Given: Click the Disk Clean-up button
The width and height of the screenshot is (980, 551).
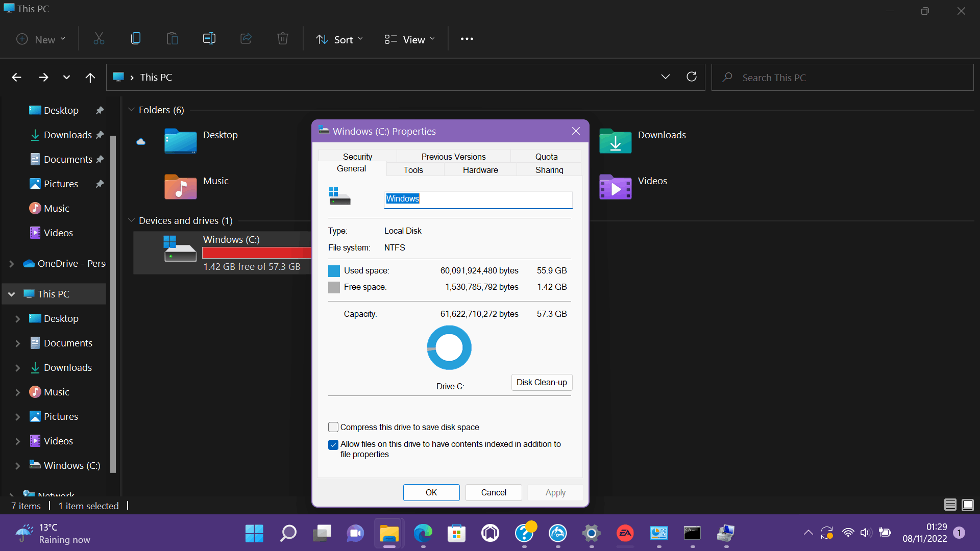Looking at the screenshot, I should pyautogui.click(x=542, y=383).
